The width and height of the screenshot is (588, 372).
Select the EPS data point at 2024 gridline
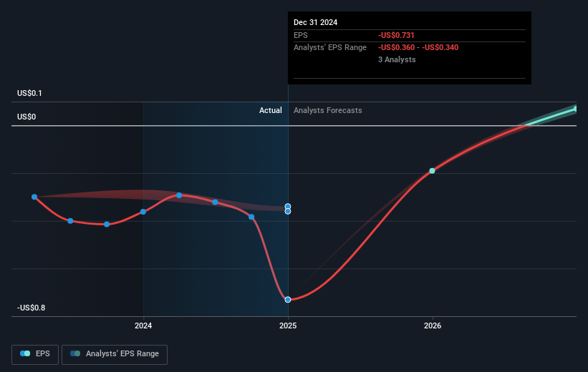pos(143,212)
